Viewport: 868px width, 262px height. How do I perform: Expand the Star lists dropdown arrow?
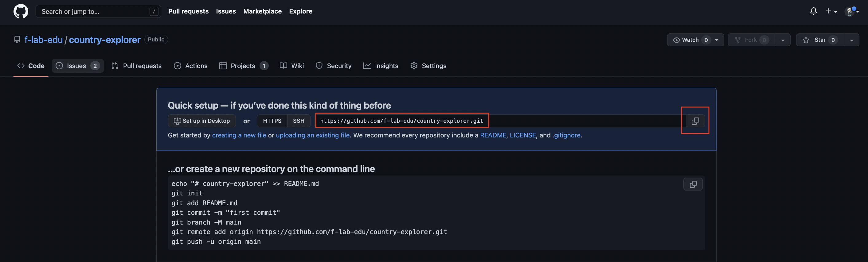851,40
